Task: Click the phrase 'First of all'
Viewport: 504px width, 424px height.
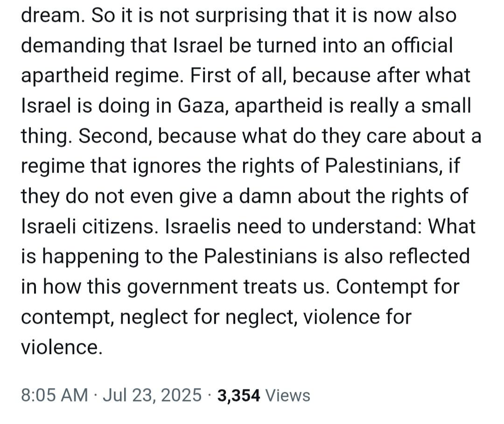Action: [238, 76]
